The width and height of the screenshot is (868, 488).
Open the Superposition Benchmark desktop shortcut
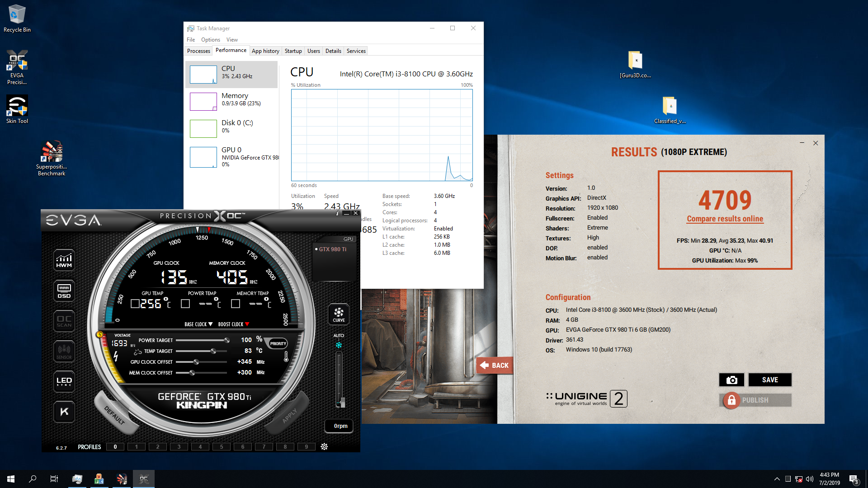(x=52, y=158)
